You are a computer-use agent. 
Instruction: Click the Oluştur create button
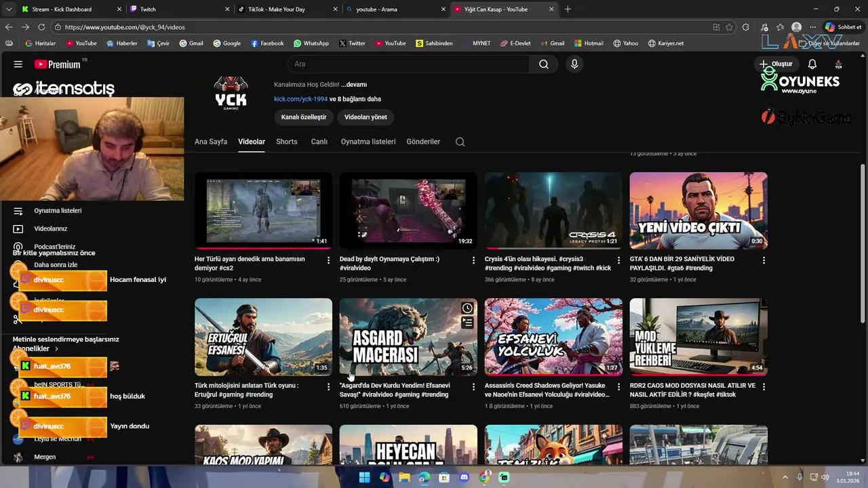click(x=776, y=64)
